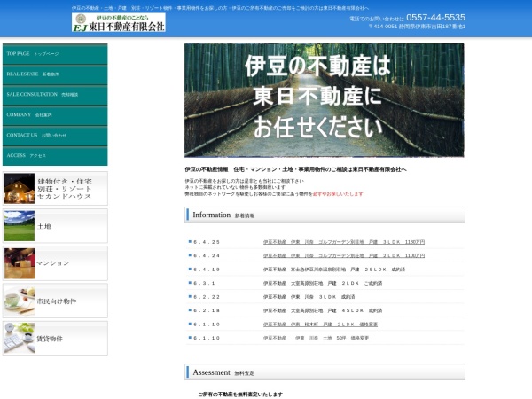Click the bamboo path hero image

click(325, 100)
